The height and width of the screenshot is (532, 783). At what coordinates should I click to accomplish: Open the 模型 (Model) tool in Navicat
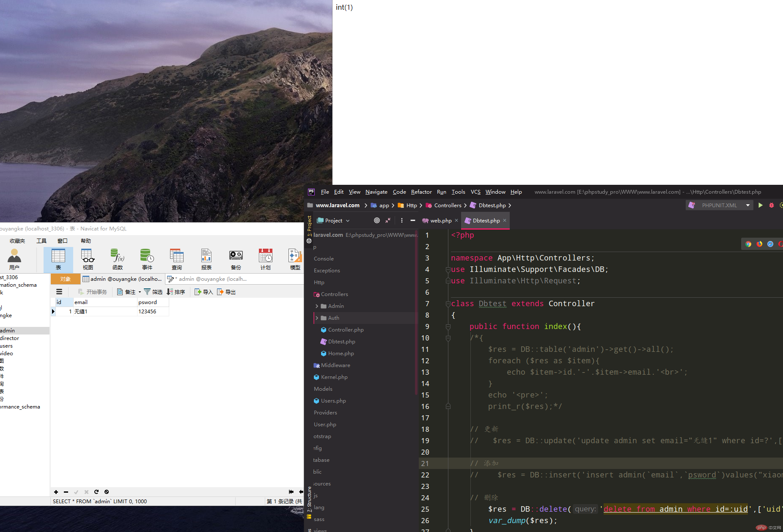[x=295, y=259]
